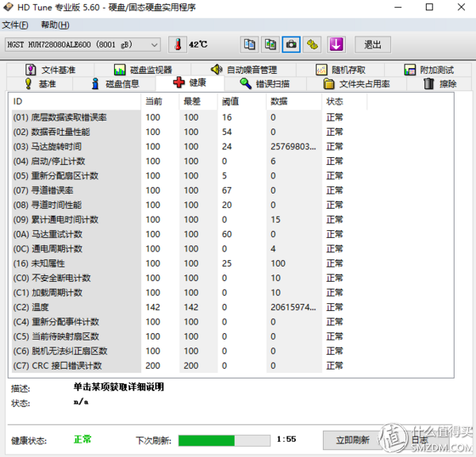476x457 pixels.
Task: Switch to the 附加测试 tab
Action: pos(428,70)
